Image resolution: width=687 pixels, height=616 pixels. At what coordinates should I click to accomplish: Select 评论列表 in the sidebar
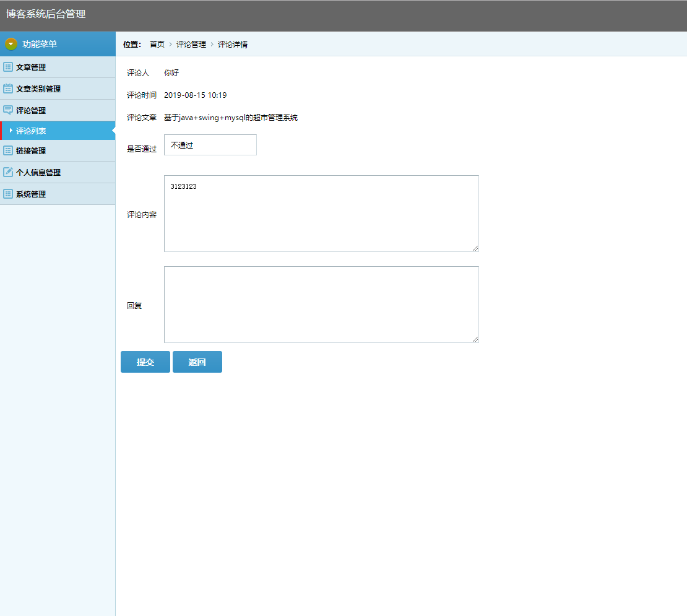(31, 131)
